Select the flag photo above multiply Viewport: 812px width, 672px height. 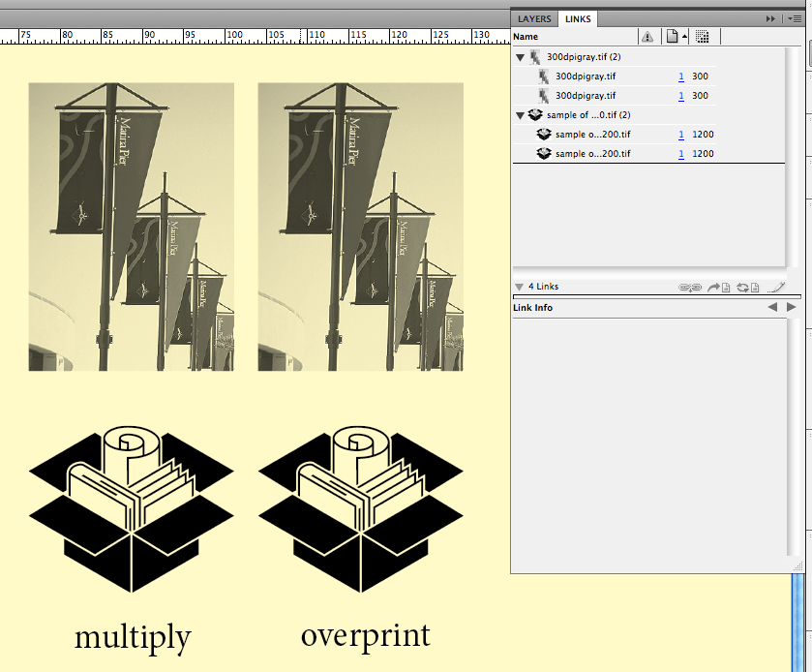(x=131, y=227)
